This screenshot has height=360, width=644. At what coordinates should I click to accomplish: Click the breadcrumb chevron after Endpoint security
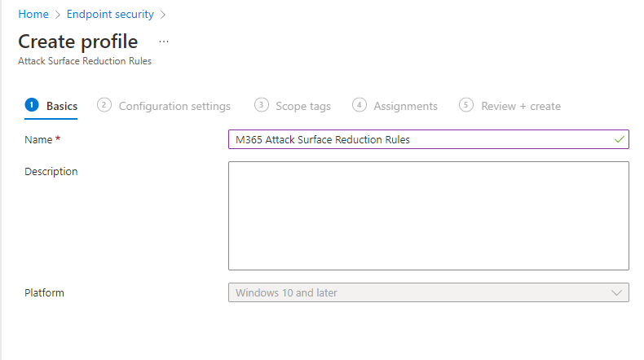[163, 15]
